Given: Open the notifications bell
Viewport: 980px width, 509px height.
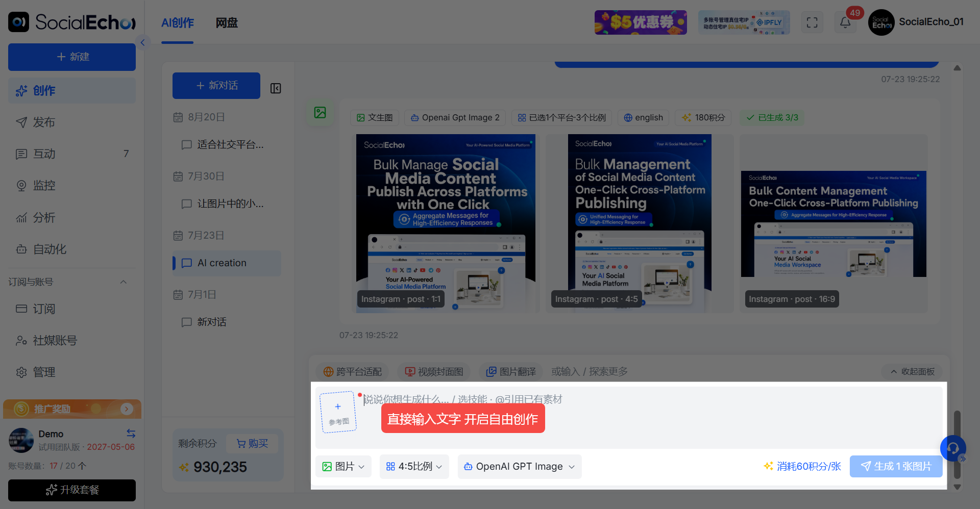Looking at the screenshot, I should tap(845, 22).
